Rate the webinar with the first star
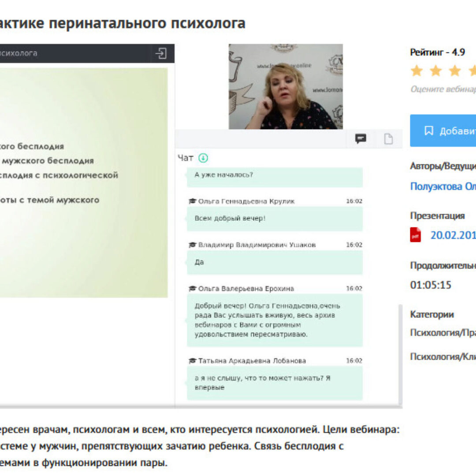Viewport: 476px width, 476px height. (416, 71)
